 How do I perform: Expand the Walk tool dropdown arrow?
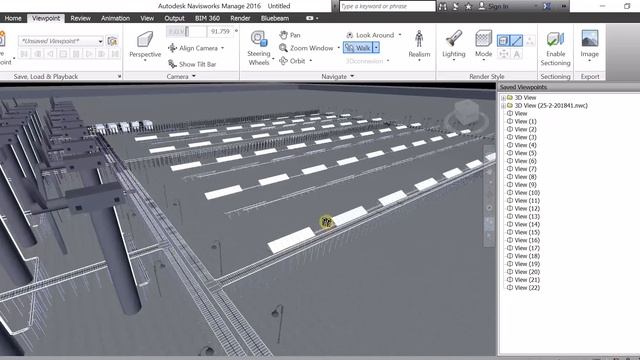[376, 48]
